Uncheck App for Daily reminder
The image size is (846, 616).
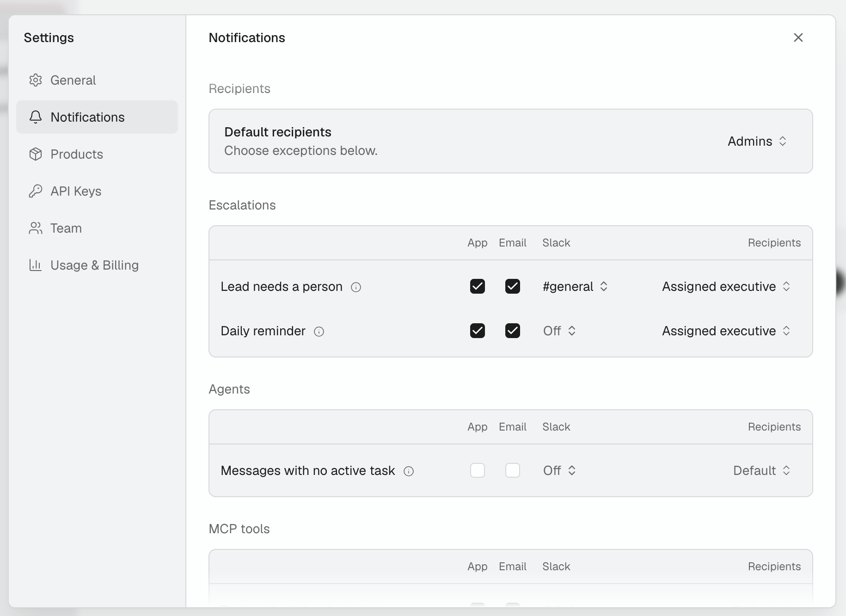coord(478,331)
